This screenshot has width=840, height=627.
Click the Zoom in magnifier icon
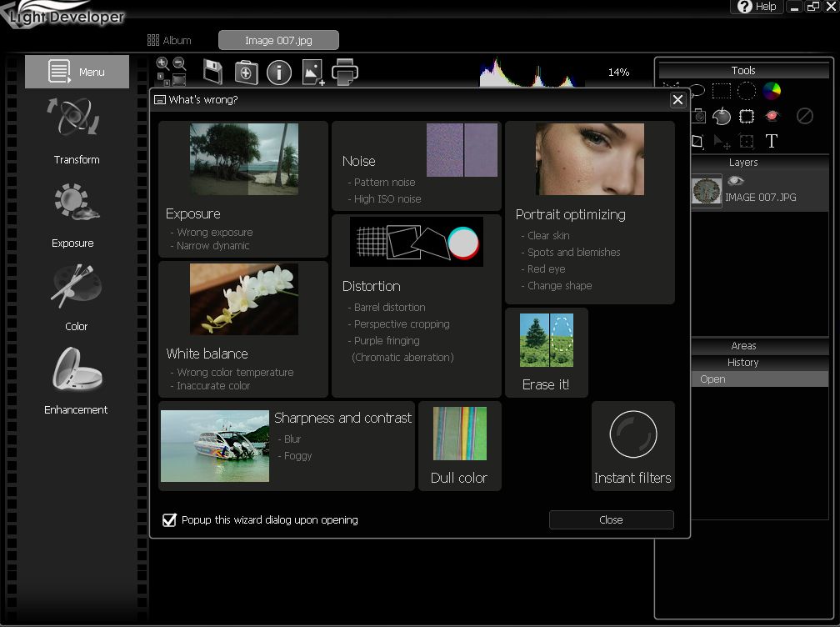pos(161,62)
